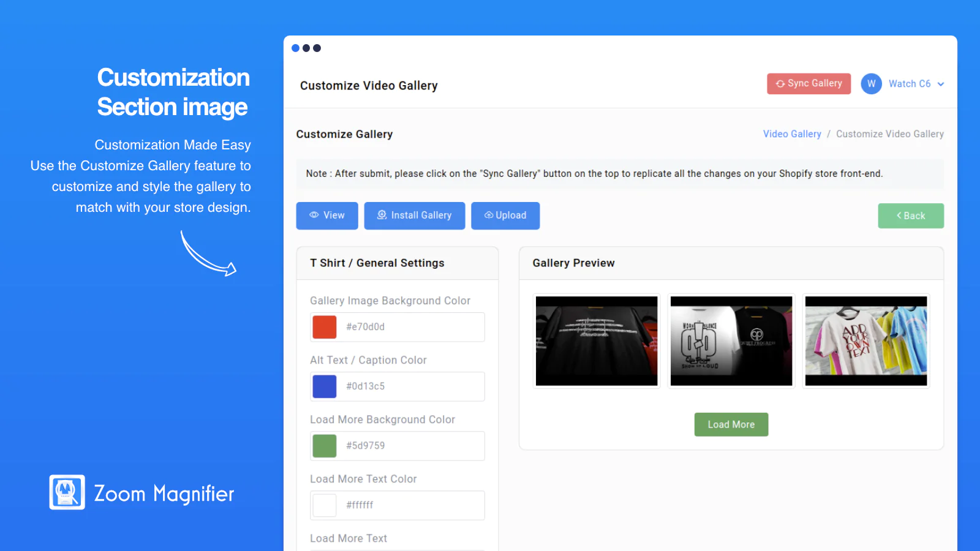Click the upload cloud icon
The height and width of the screenshot is (551, 980).
[489, 215]
